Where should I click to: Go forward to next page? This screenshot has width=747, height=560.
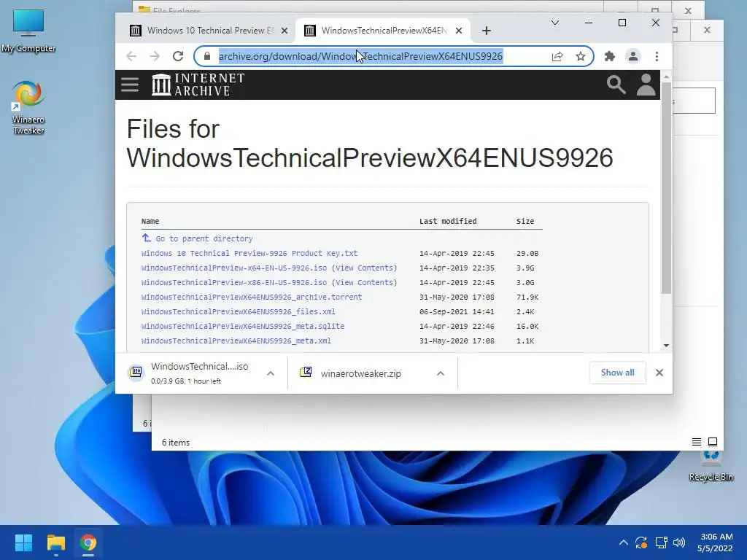[x=155, y=56]
